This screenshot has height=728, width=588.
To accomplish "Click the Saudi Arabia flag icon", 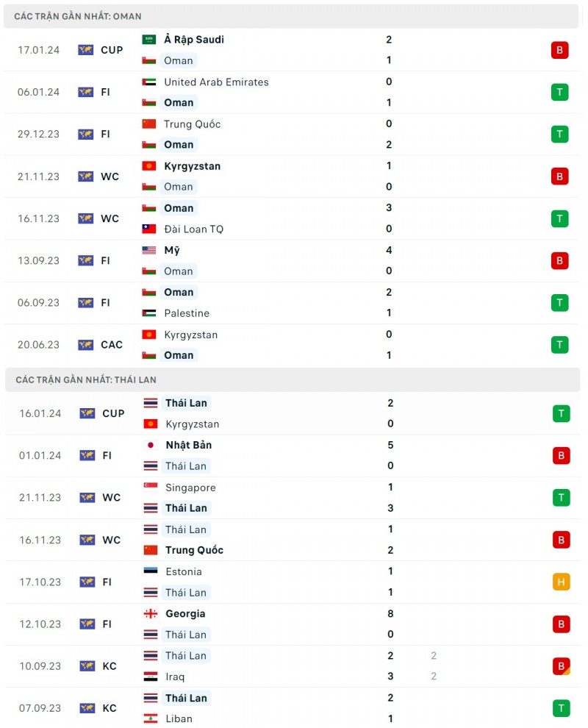I will click(x=149, y=40).
